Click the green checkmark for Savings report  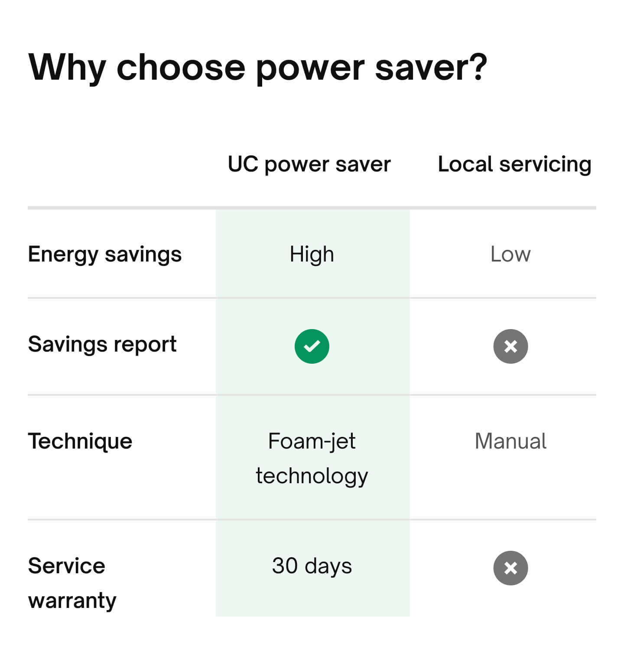coord(312,346)
